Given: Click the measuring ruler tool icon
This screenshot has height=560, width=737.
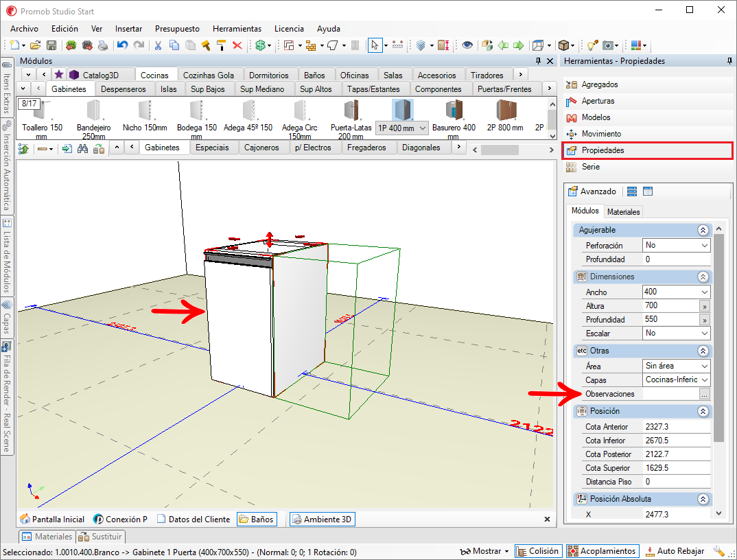Looking at the screenshot, I should tap(397, 45).
